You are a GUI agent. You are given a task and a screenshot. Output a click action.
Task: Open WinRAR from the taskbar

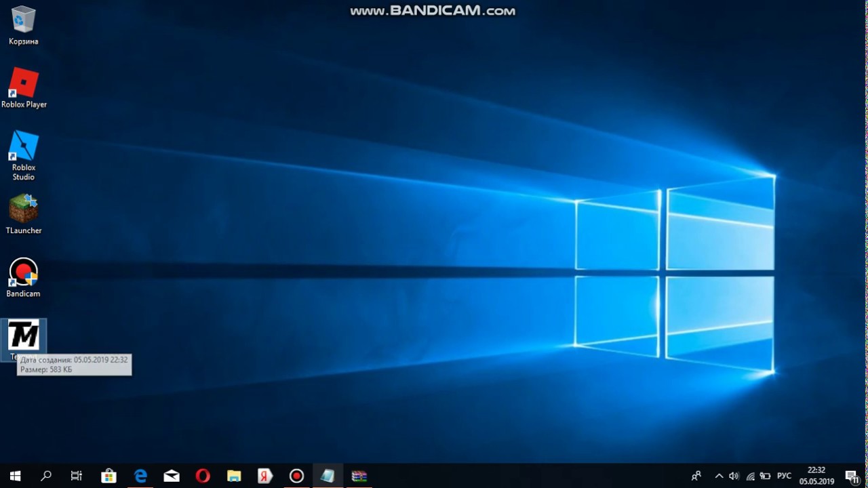tap(359, 476)
